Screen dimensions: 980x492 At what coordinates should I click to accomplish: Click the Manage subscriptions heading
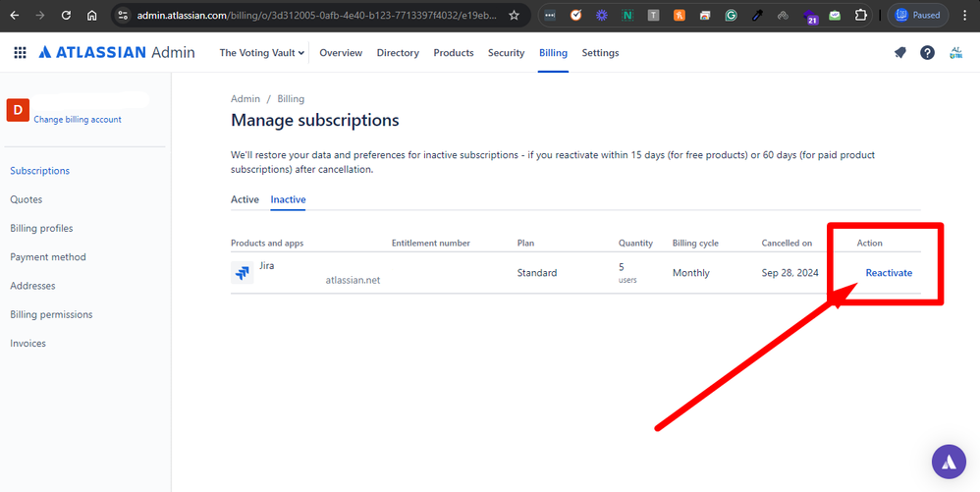click(315, 120)
